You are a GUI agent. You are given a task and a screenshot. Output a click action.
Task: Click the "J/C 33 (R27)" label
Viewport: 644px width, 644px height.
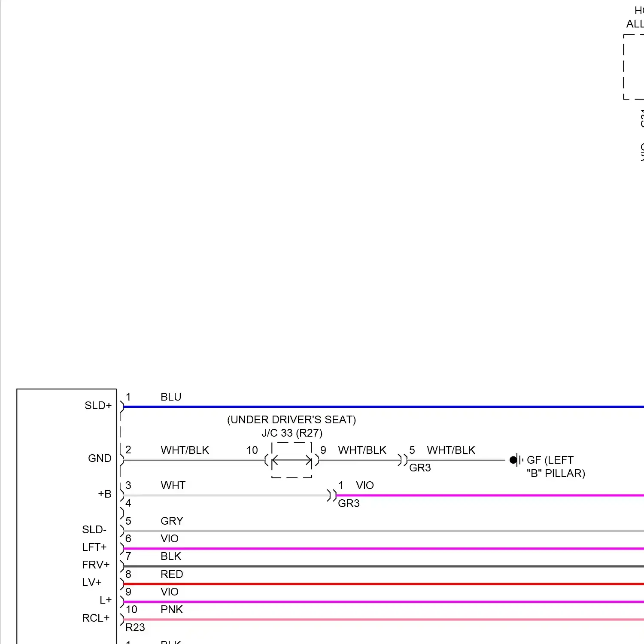pos(292,433)
